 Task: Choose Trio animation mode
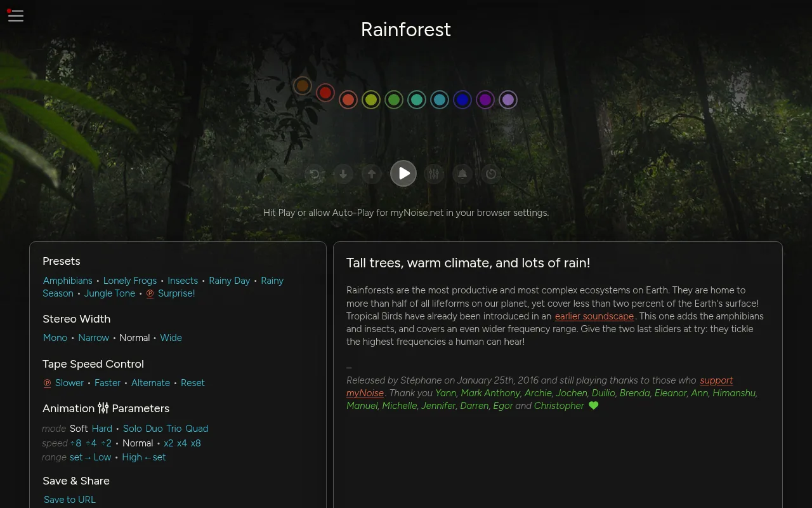point(174,429)
